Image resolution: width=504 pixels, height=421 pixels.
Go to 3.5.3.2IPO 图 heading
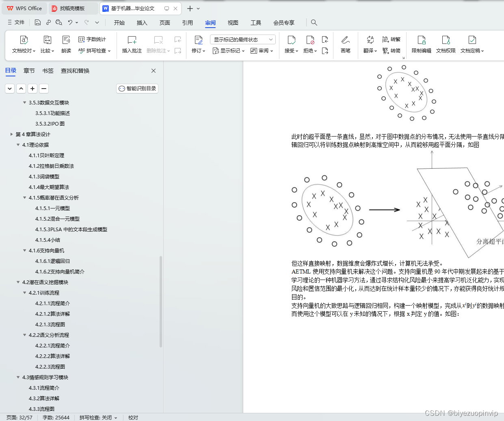click(50, 124)
